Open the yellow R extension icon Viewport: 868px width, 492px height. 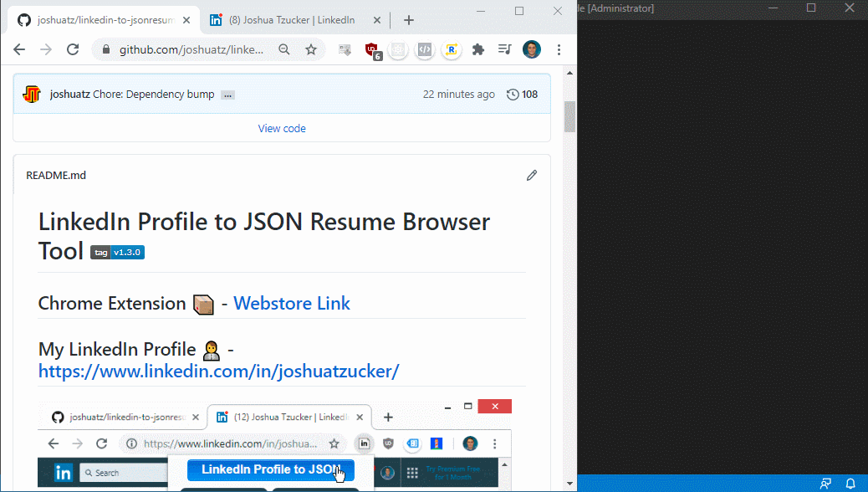click(452, 50)
